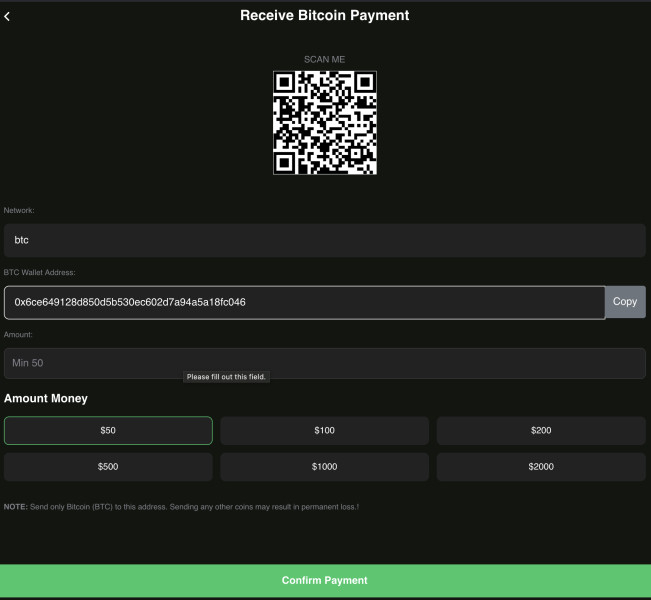This screenshot has width=651, height=600.
Task: Dismiss the 'Please fill out this field' tooltip
Action: (x=227, y=377)
